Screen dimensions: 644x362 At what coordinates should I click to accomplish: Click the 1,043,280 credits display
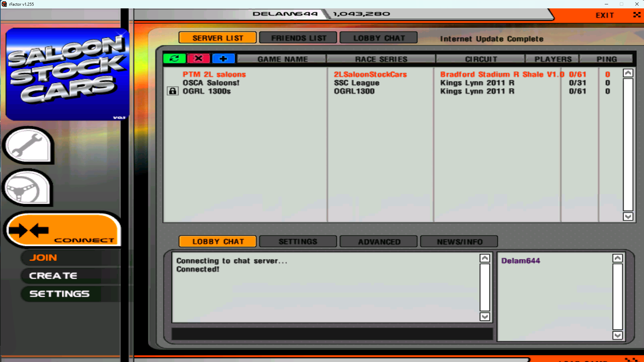tap(361, 14)
